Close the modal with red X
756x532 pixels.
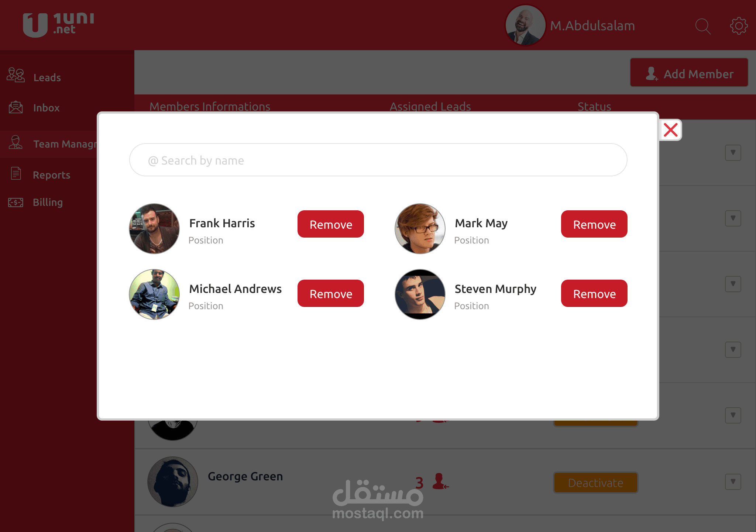point(670,130)
